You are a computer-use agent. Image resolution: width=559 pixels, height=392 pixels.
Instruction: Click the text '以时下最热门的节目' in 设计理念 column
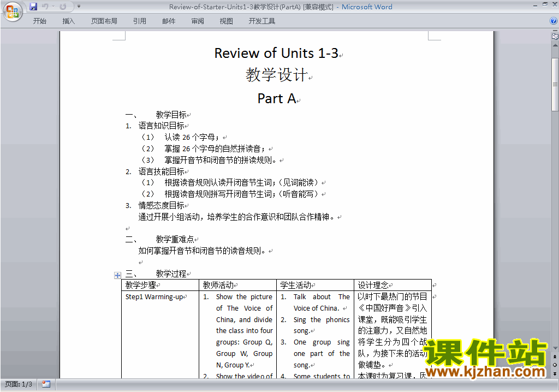[392, 297]
